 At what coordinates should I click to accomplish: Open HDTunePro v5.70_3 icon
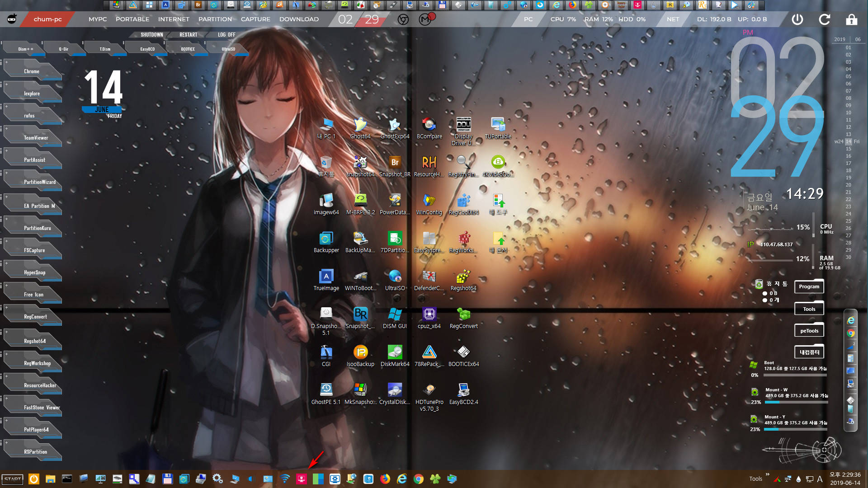click(429, 397)
